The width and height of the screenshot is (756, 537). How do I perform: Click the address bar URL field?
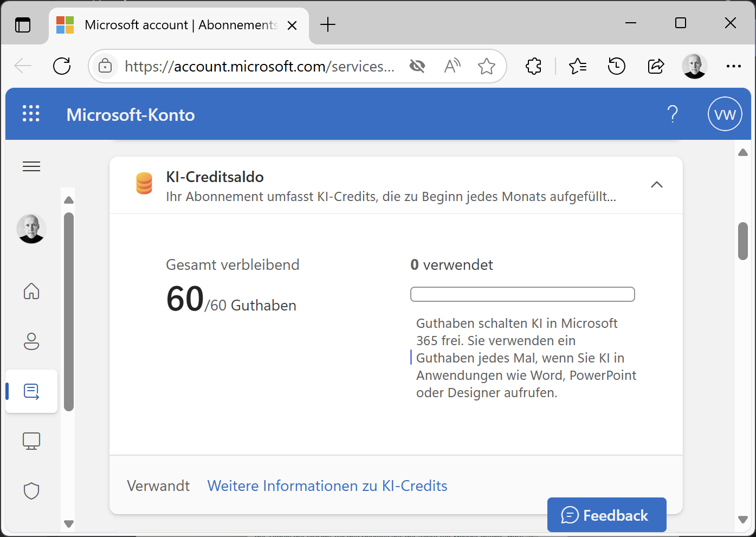[x=260, y=66]
